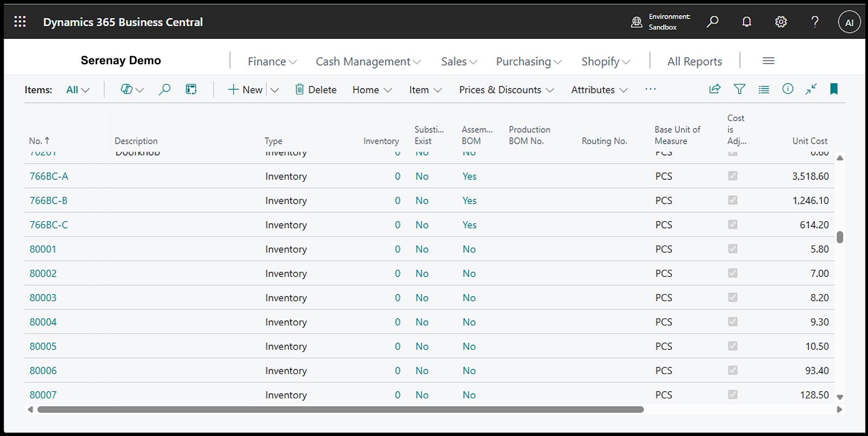
Task: Search the Items list with the magnifier
Action: point(164,89)
